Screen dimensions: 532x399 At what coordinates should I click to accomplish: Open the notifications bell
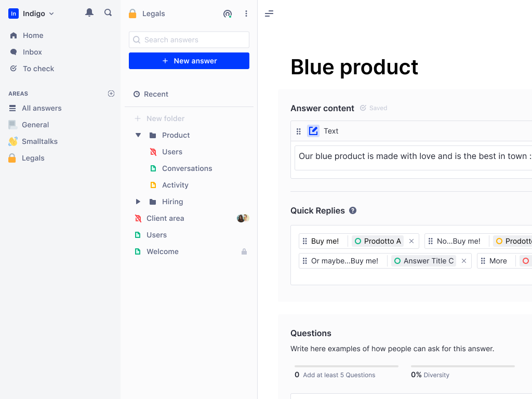tap(89, 13)
